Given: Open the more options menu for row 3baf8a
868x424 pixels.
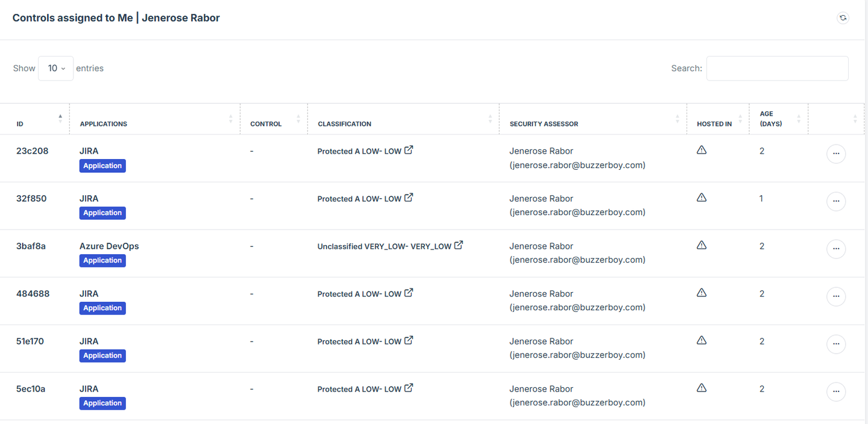Looking at the screenshot, I should click(835, 249).
